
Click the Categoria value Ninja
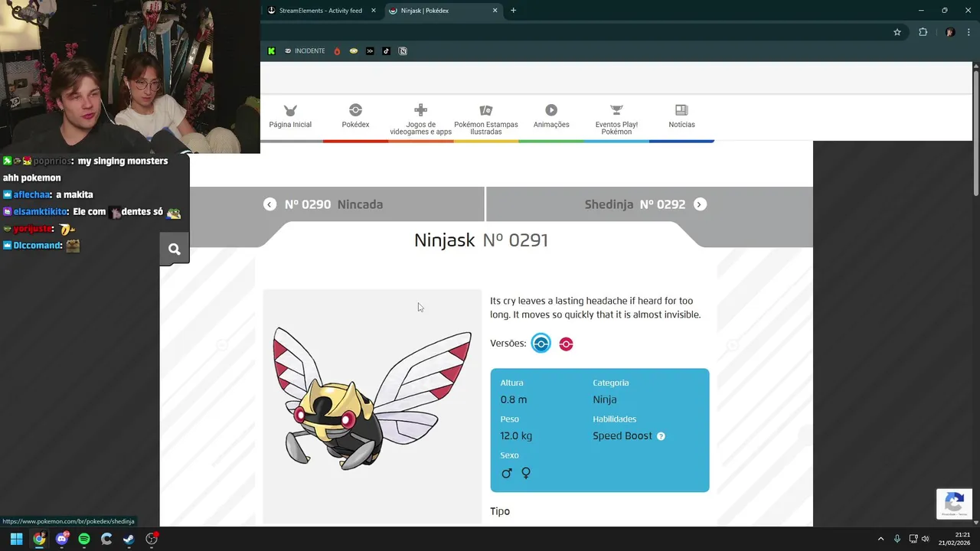pyautogui.click(x=604, y=399)
